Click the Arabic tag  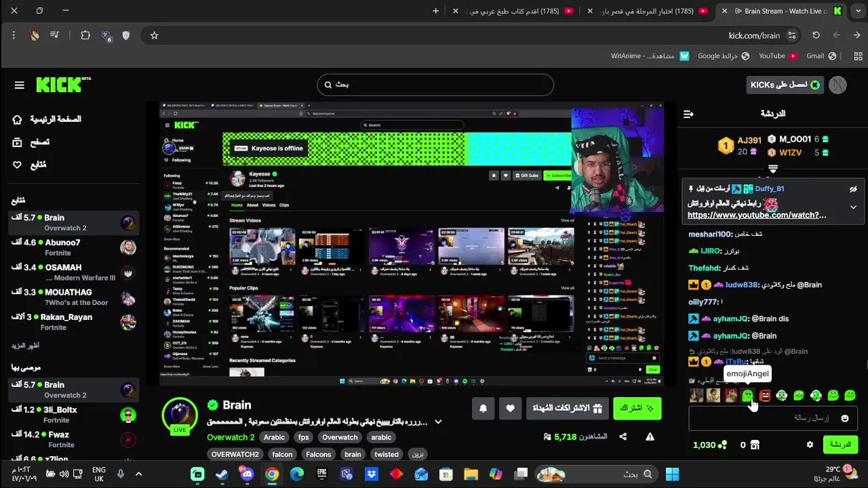click(x=274, y=437)
